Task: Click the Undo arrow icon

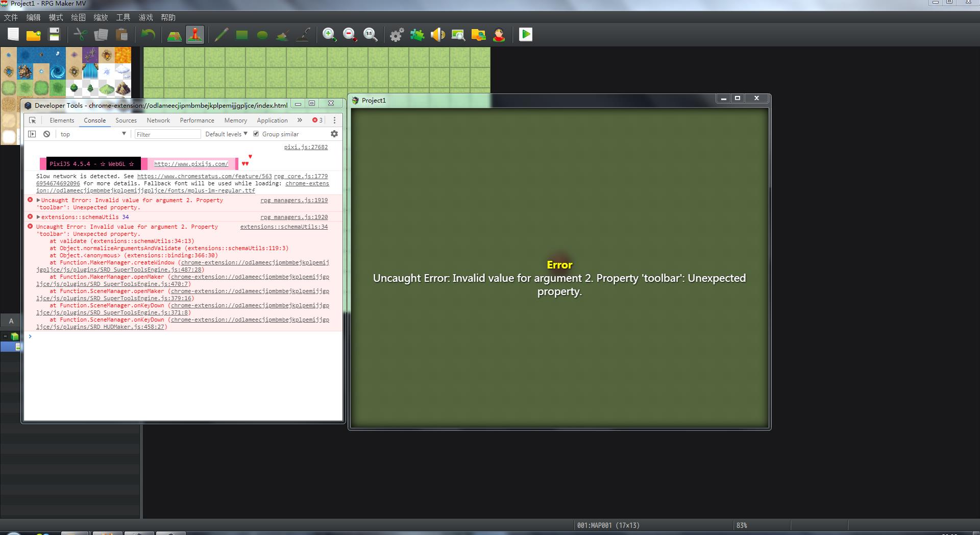Action: click(x=148, y=35)
